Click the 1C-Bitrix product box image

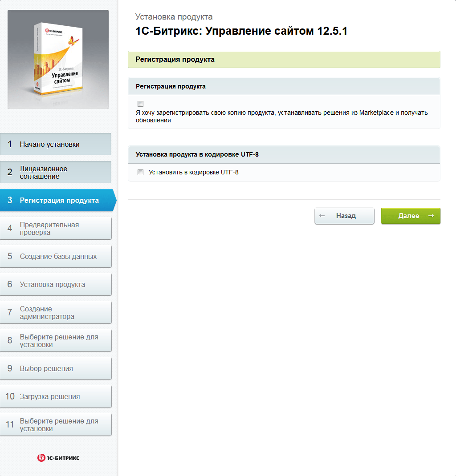(58, 59)
